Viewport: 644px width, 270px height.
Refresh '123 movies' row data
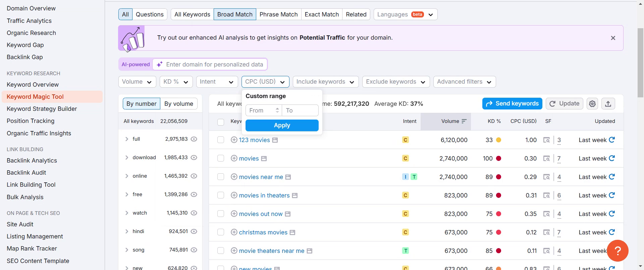tap(612, 140)
